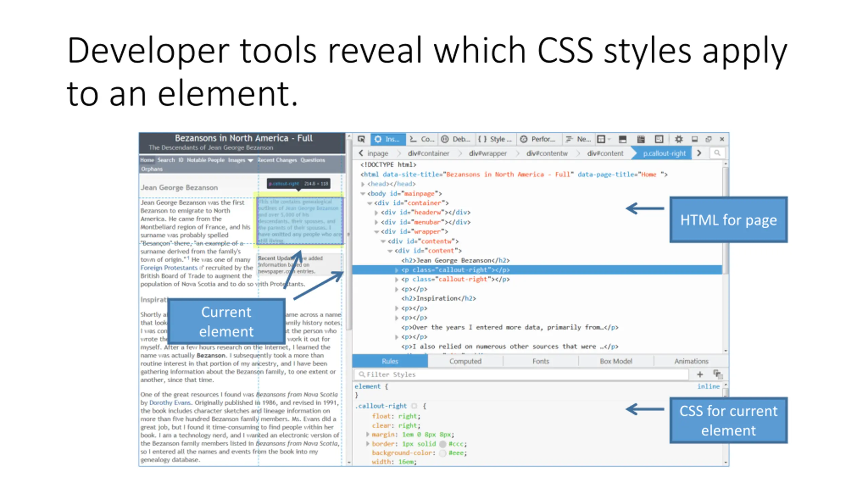The width and height of the screenshot is (868, 488).
Task: Open developer tools settings gear
Action: coord(678,139)
